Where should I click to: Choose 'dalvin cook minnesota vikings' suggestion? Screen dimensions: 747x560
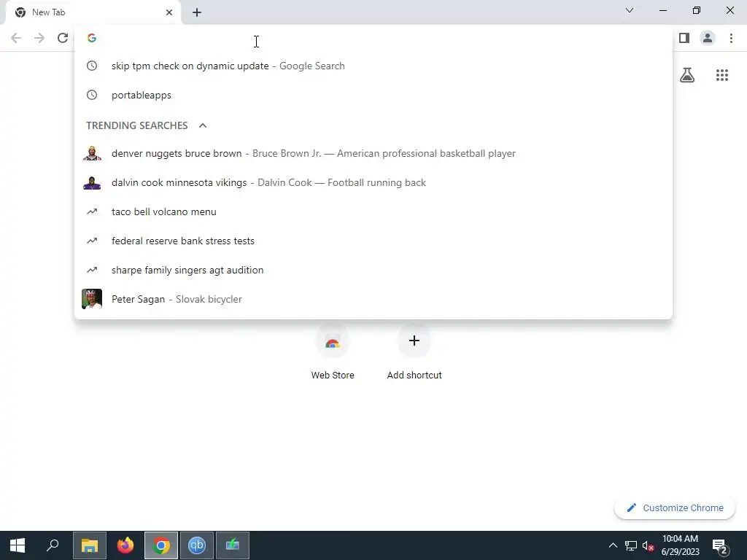(373, 182)
